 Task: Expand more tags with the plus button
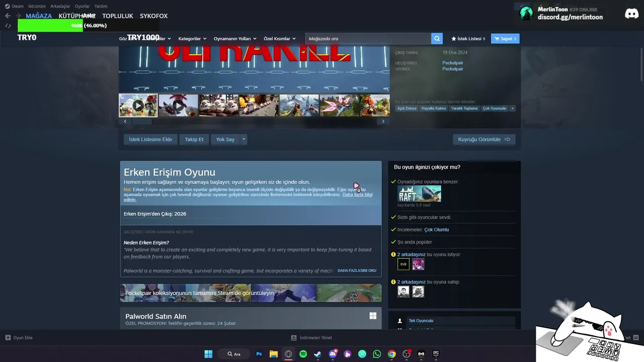(x=513, y=108)
